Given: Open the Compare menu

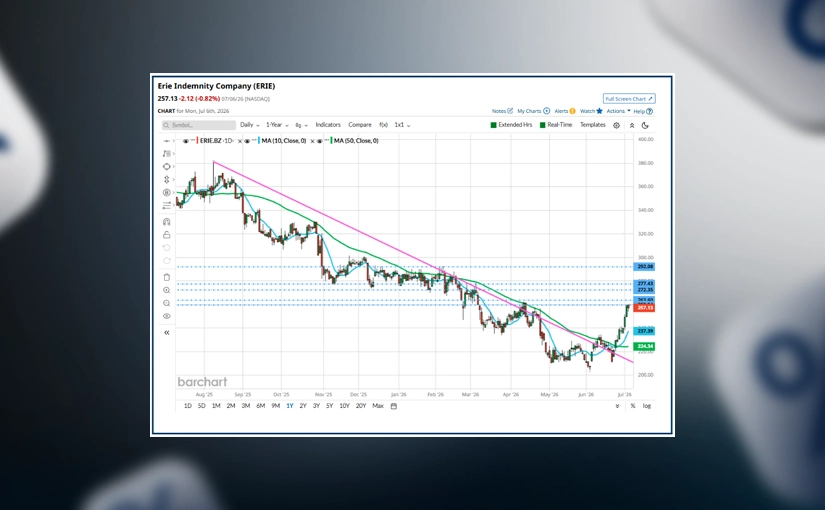Looking at the screenshot, I should click(360, 125).
